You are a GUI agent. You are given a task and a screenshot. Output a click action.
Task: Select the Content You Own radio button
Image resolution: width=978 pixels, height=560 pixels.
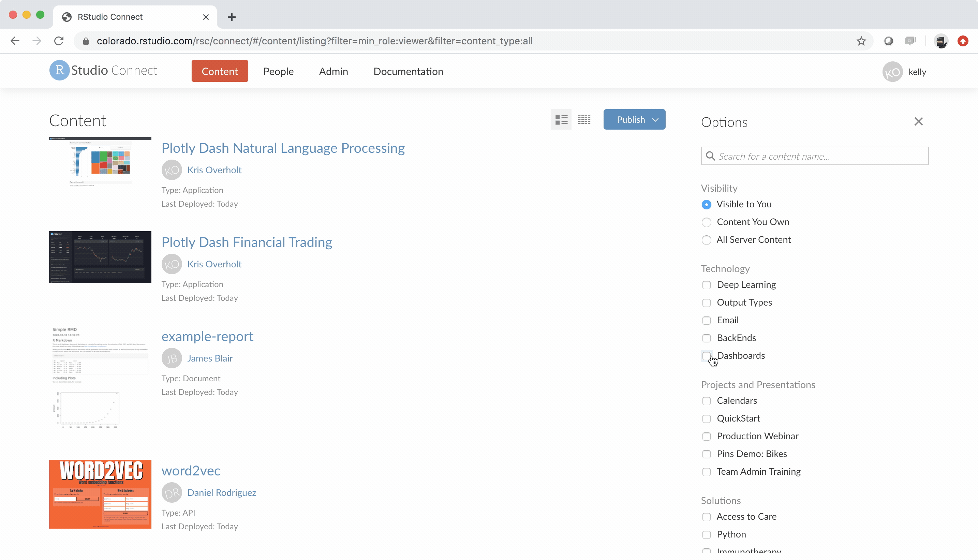coord(707,222)
